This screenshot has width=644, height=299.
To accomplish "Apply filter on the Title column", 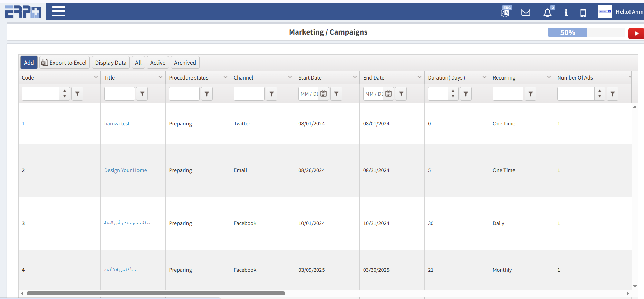I will [x=142, y=94].
